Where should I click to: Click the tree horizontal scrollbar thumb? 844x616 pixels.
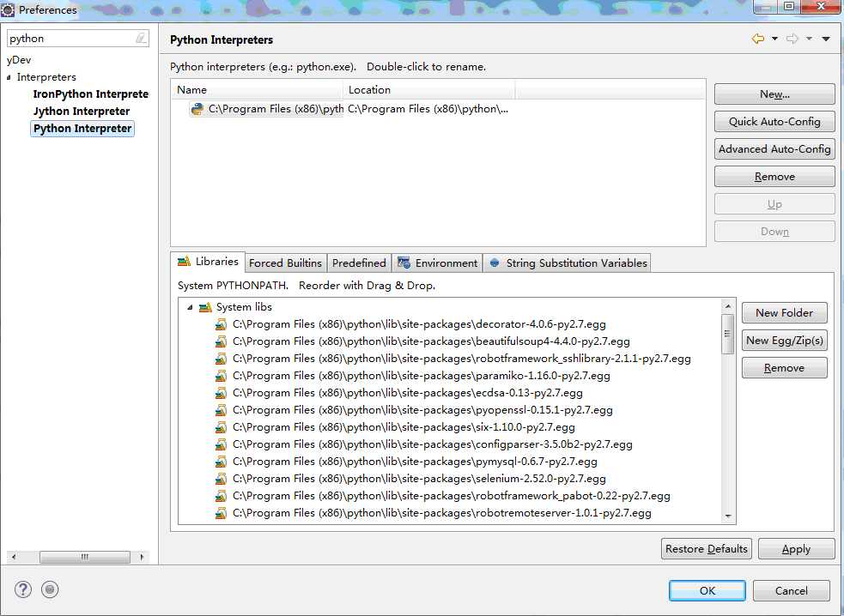tap(85, 557)
